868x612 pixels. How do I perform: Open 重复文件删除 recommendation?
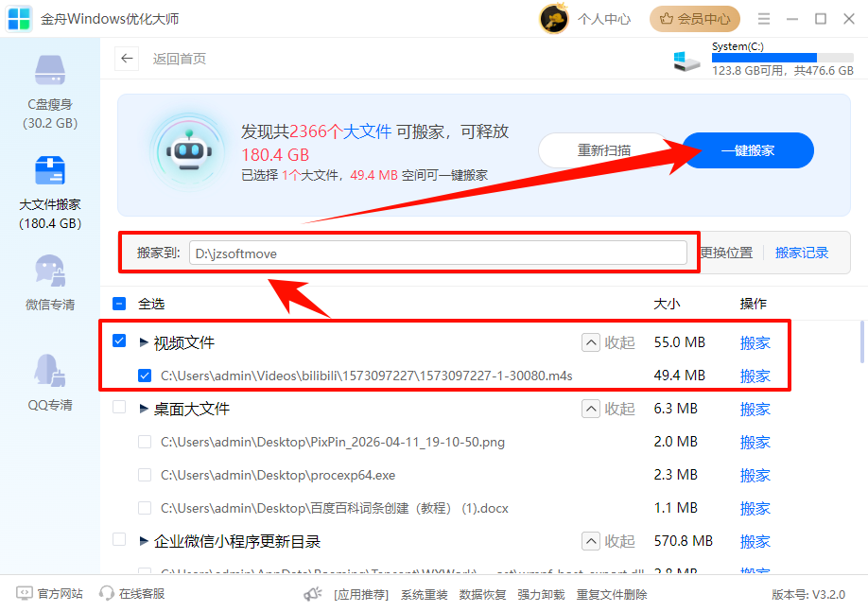tap(612, 595)
